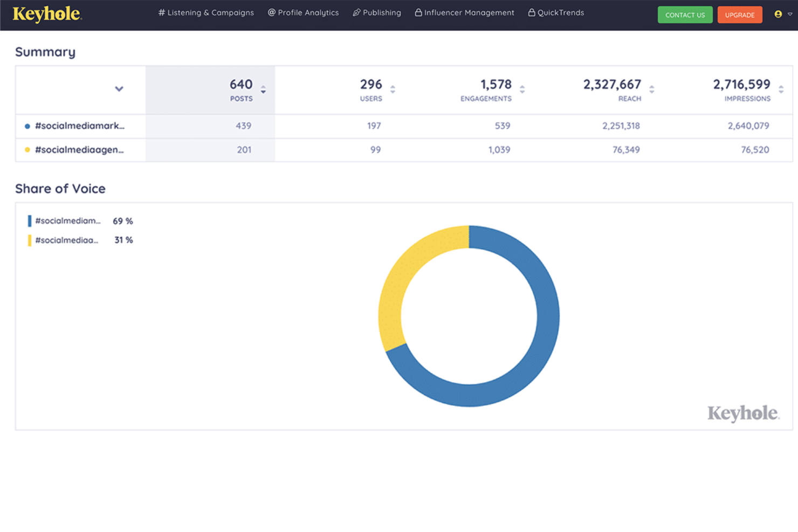This screenshot has height=532, width=798.
Task: Sort table by Posts column arrows
Action: [263, 89]
